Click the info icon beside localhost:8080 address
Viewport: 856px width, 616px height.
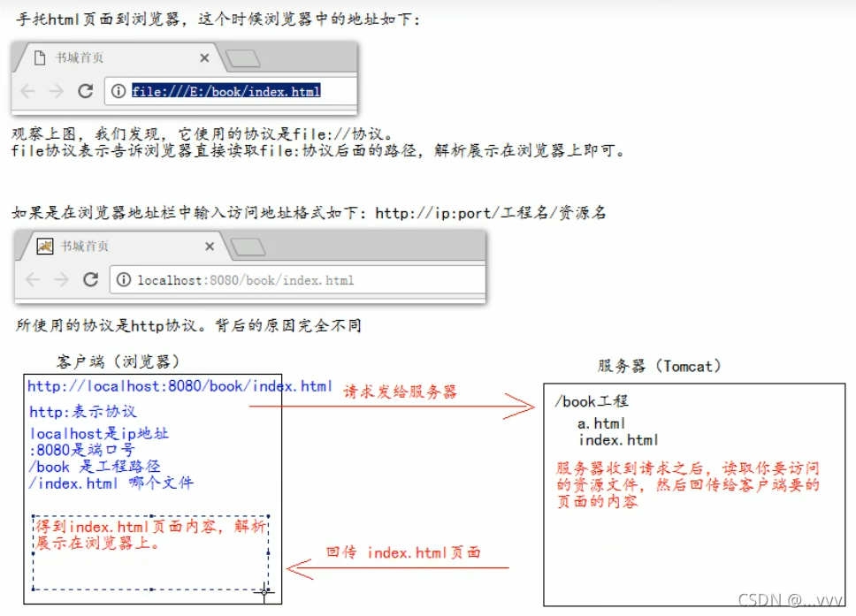tap(124, 279)
